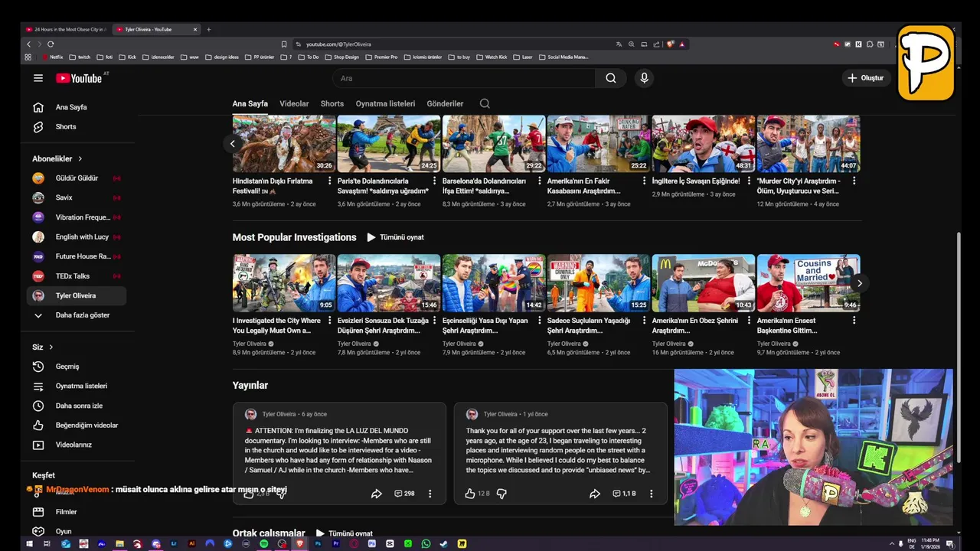
Task: Reload the page in browser toolbar
Action: point(51,44)
